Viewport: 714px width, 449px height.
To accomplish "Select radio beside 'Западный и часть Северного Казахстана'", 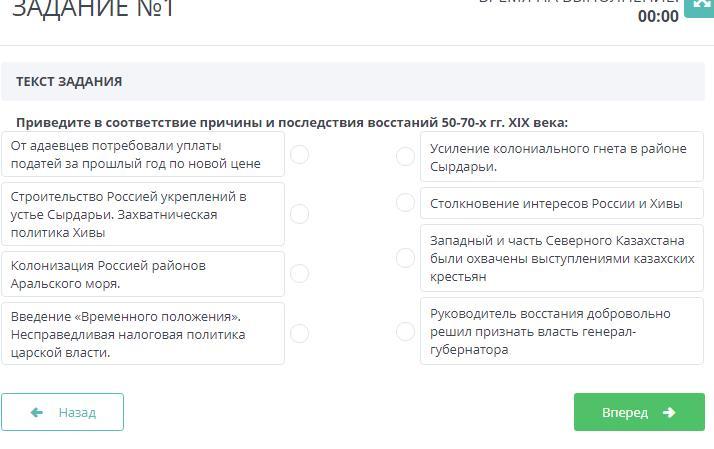I will click(405, 258).
